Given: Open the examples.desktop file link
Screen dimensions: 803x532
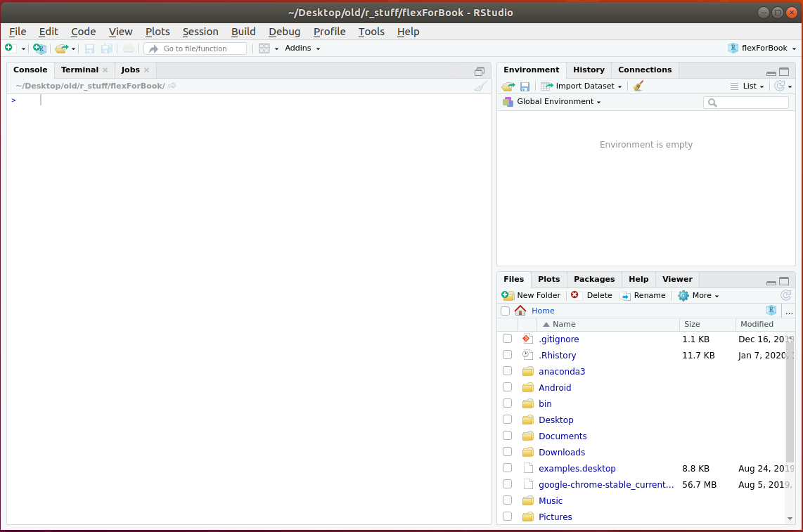Looking at the screenshot, I should coord(577,468).
